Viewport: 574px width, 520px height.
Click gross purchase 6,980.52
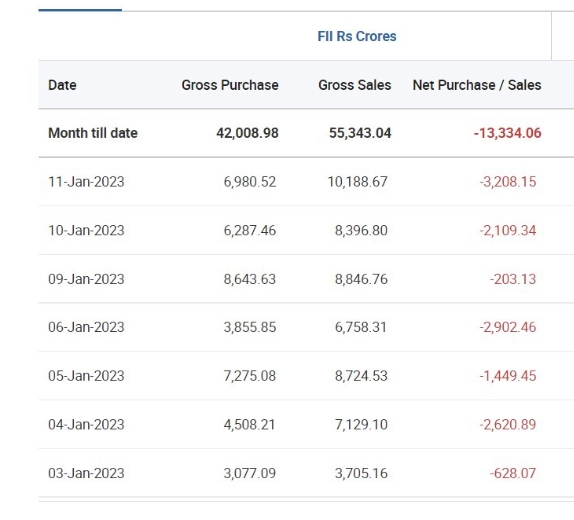pyautogui.click(x=250, y=182)
